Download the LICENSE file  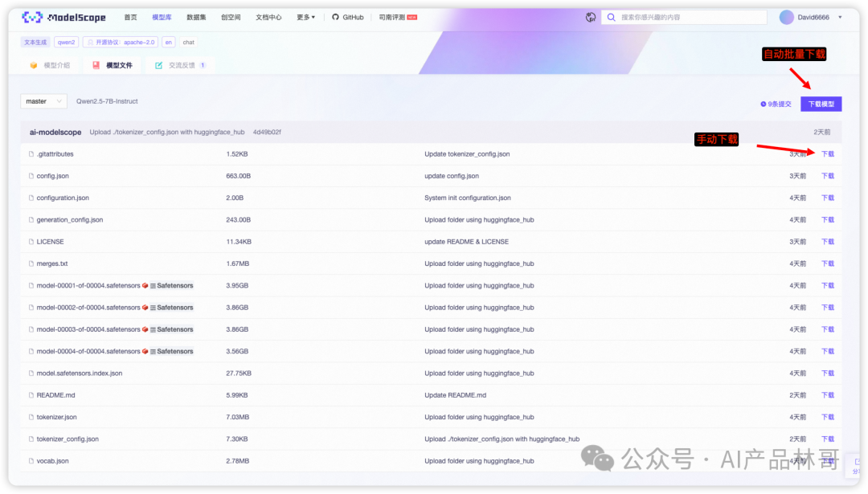(828, 242)
